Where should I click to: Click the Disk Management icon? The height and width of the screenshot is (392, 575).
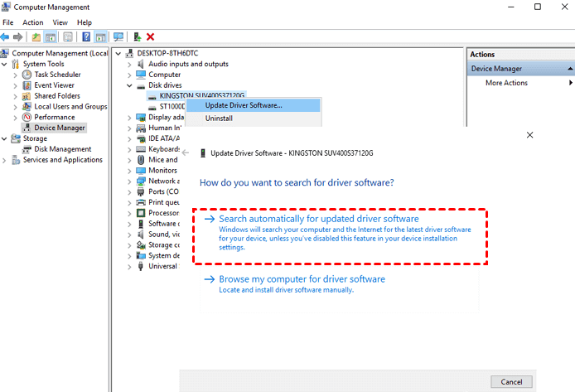tap(27, 149)
